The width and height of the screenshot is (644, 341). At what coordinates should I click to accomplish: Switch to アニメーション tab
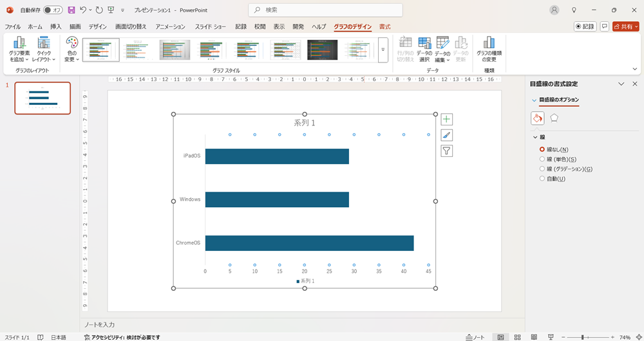point(170,26)
